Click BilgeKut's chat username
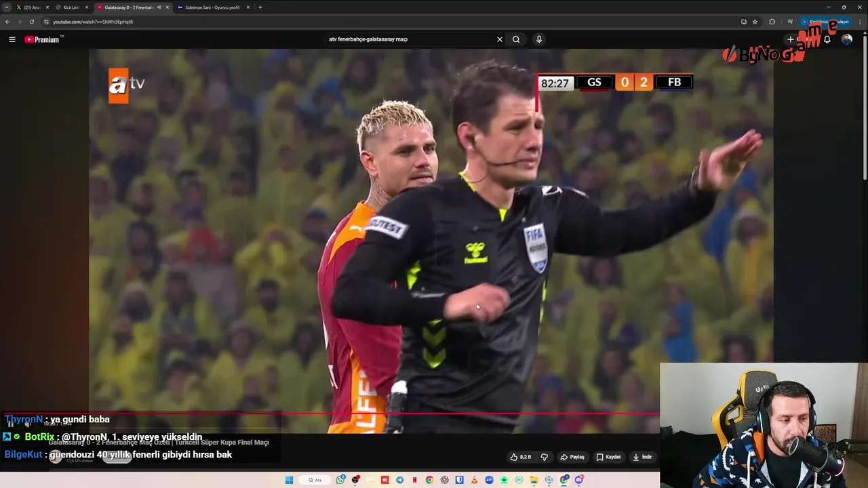The width and height of the screenshot is (868, 488). coord(24,455)
